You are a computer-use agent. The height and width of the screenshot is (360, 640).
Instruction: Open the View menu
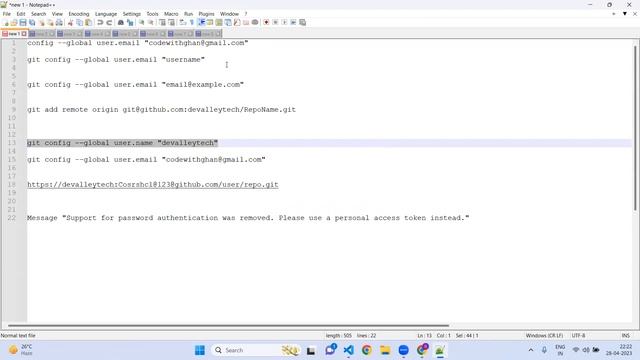coord(57,14)
